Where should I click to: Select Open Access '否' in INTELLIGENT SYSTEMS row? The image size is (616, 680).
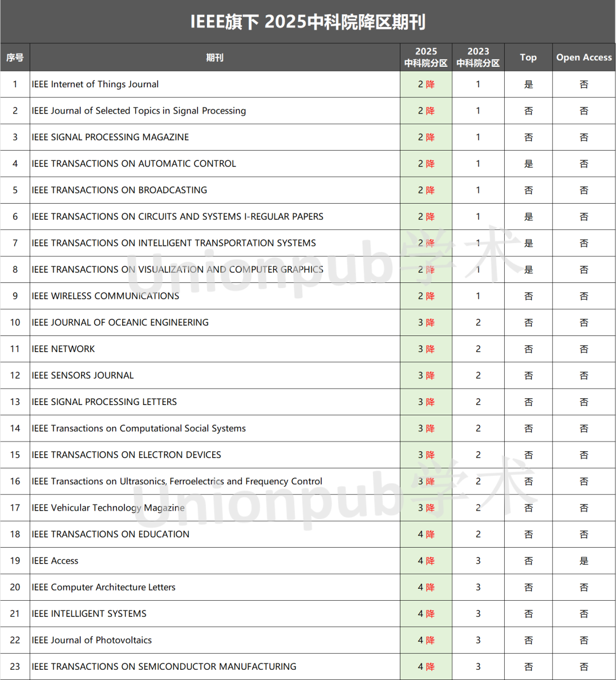click(584, 613)
